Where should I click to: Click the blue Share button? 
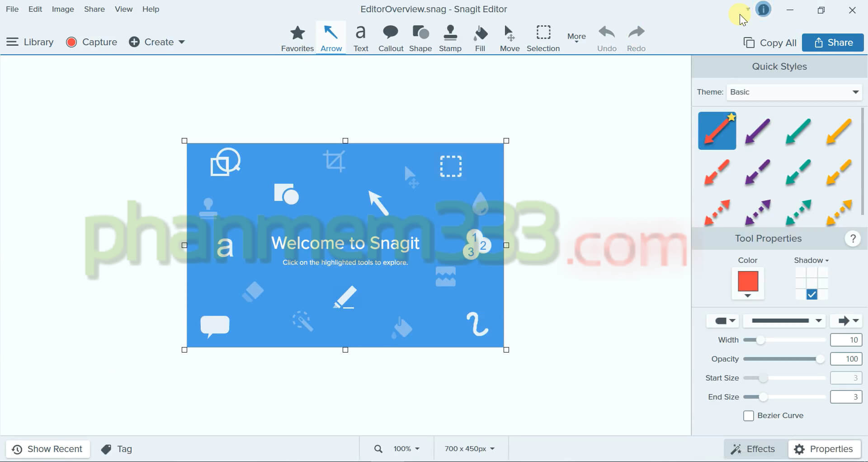[x=833, y=43]
